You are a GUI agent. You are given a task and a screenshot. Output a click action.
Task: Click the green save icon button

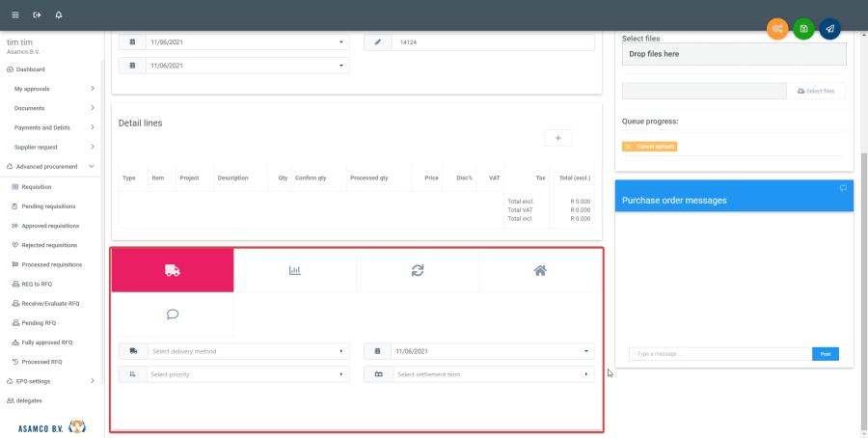point(803,29)
